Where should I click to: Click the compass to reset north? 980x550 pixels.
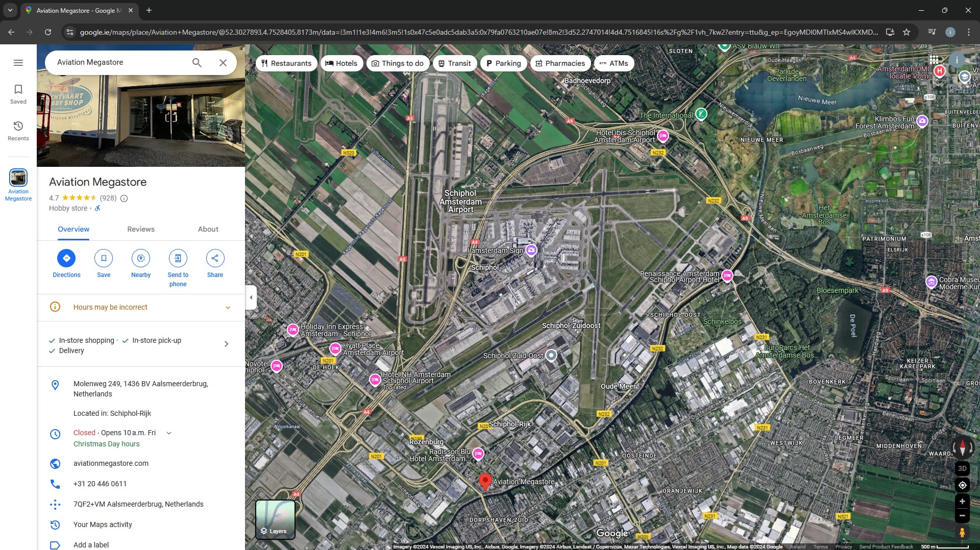click(963, 448)
